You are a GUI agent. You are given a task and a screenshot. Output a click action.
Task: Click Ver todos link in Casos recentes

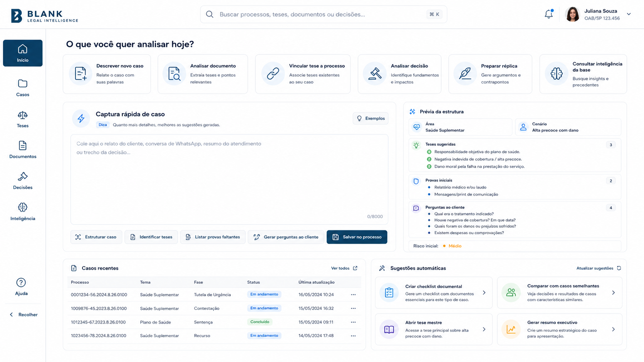344,268
